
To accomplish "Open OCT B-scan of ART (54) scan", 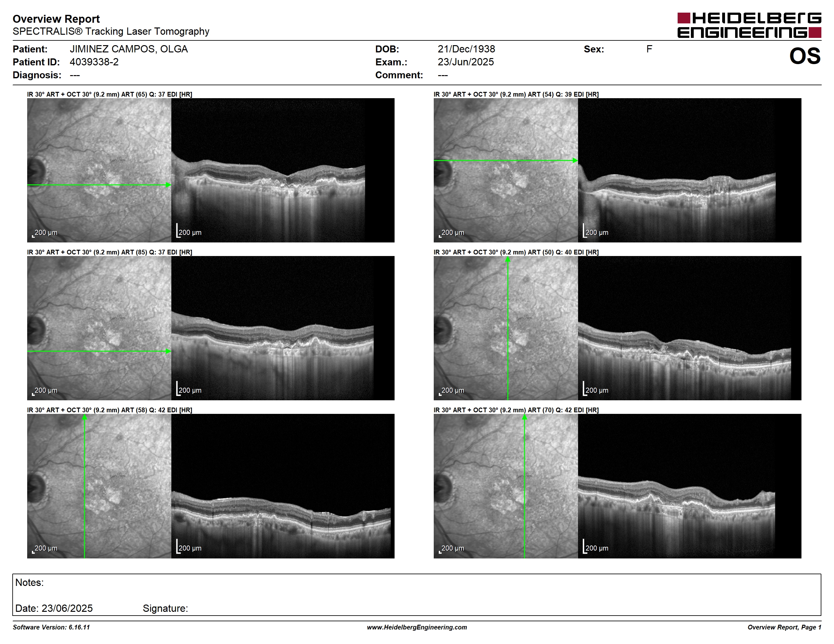I will pyautogui.click(x=690, y=170).
